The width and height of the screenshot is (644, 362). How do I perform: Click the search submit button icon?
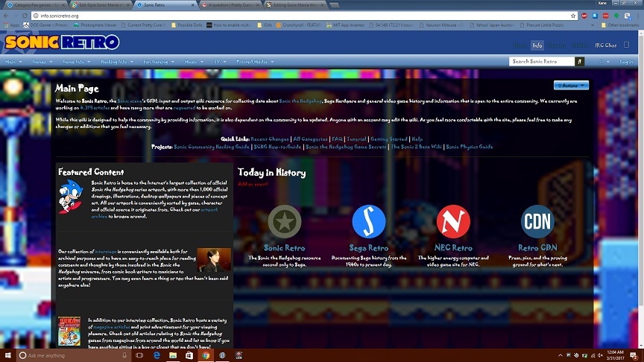(x=579, y=62)
